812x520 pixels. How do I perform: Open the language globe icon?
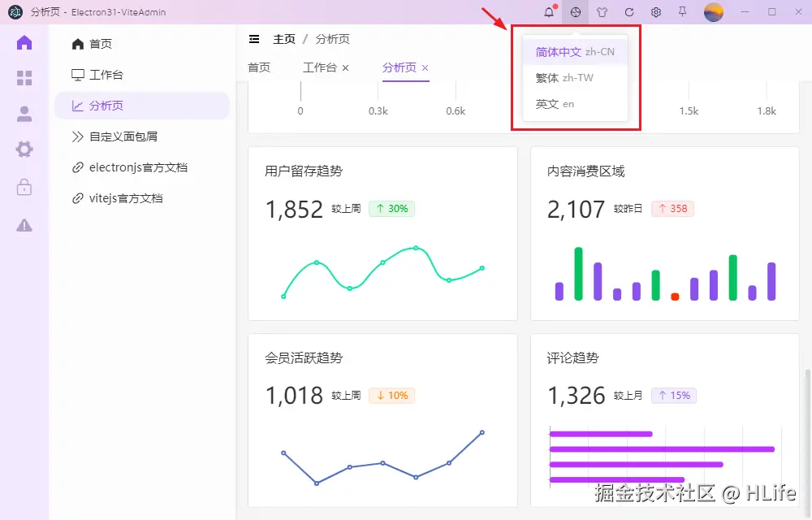tap(576, 12)
